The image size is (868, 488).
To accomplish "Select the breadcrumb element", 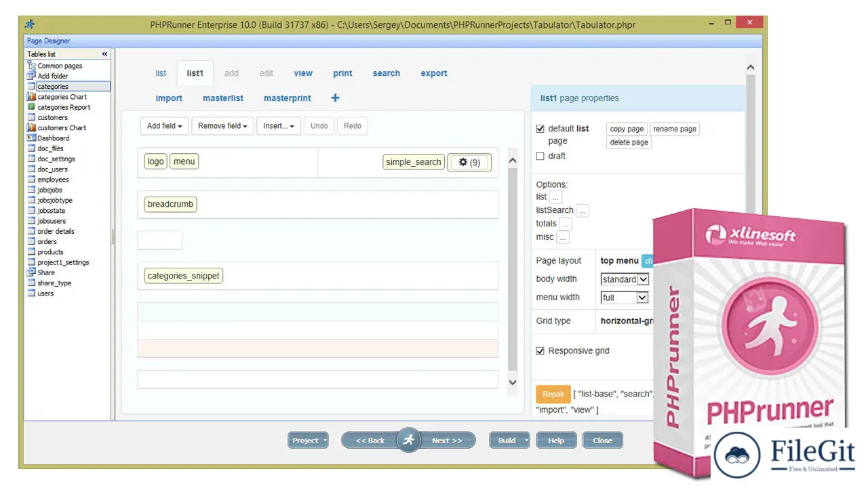I will pyautogui.click(x=171, y=204).
